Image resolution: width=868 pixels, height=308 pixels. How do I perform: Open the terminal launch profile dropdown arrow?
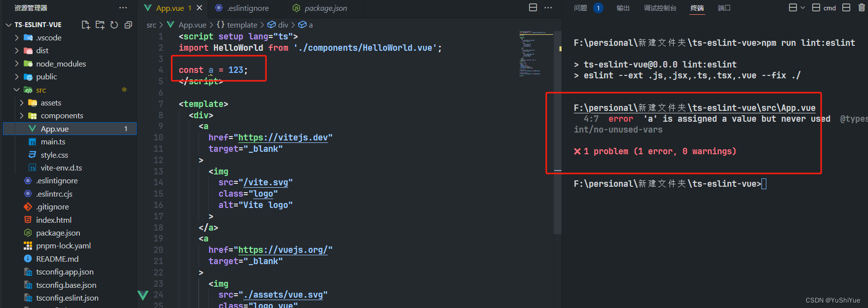click(803, 7)
